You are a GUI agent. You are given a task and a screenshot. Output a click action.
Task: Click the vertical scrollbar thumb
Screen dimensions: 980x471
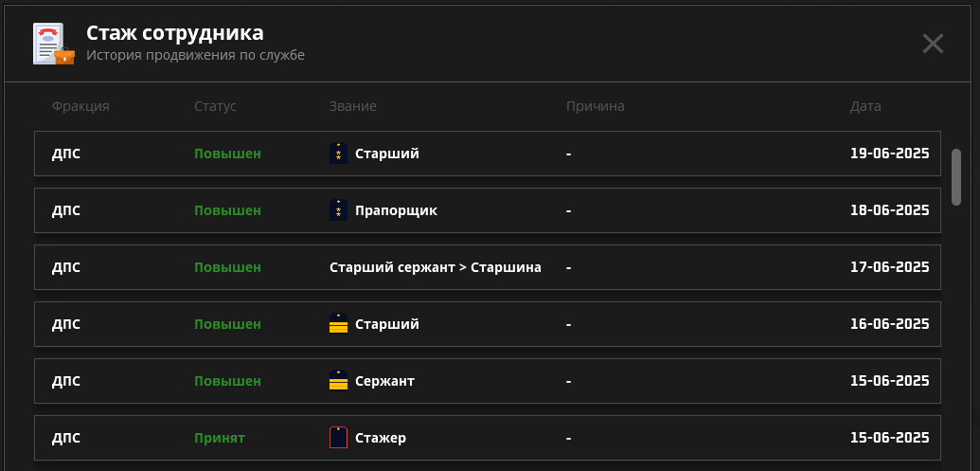pos(956,177)
